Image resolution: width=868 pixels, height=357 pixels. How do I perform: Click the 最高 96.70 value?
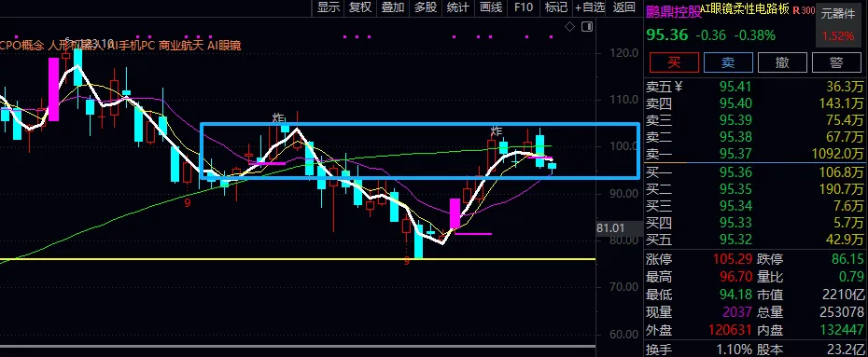click(x=735, y=277)
